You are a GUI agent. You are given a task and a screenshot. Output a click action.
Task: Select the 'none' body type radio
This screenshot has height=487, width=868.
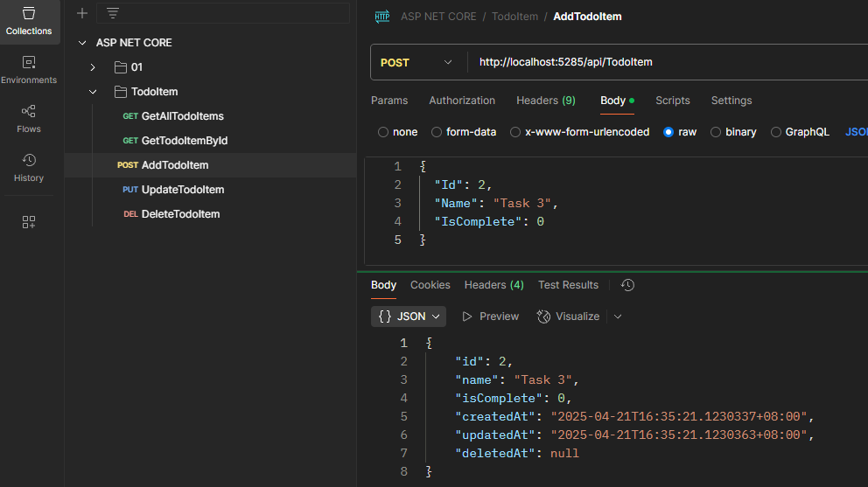coord(383,132)
